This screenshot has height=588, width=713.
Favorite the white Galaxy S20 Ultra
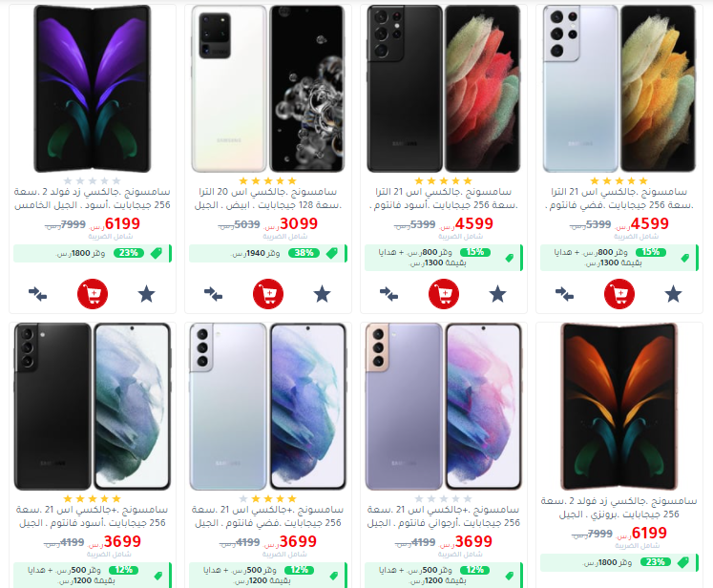(x=322, y=294)
